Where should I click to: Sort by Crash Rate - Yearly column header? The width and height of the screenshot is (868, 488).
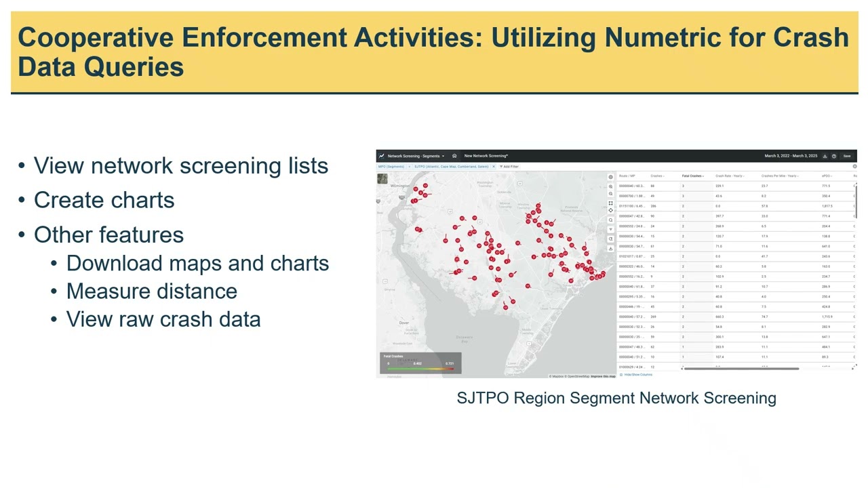point(730,176)
